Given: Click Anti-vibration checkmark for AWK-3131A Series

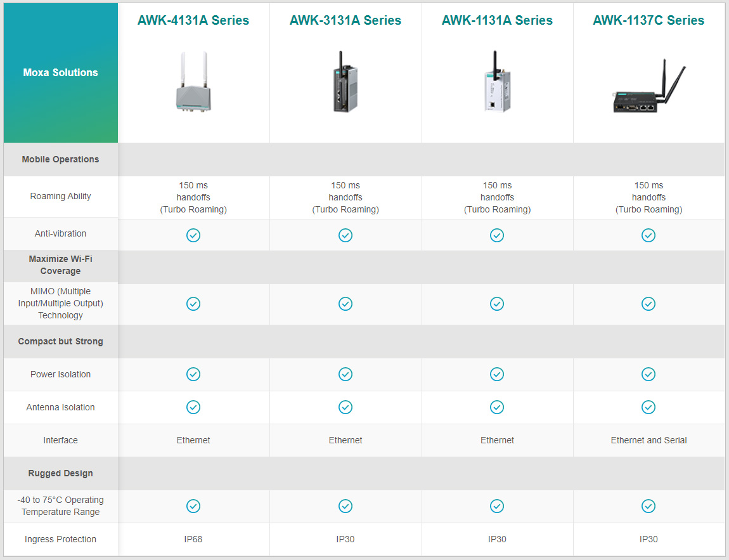Looking at the screenshot, I should click(345, 235).
